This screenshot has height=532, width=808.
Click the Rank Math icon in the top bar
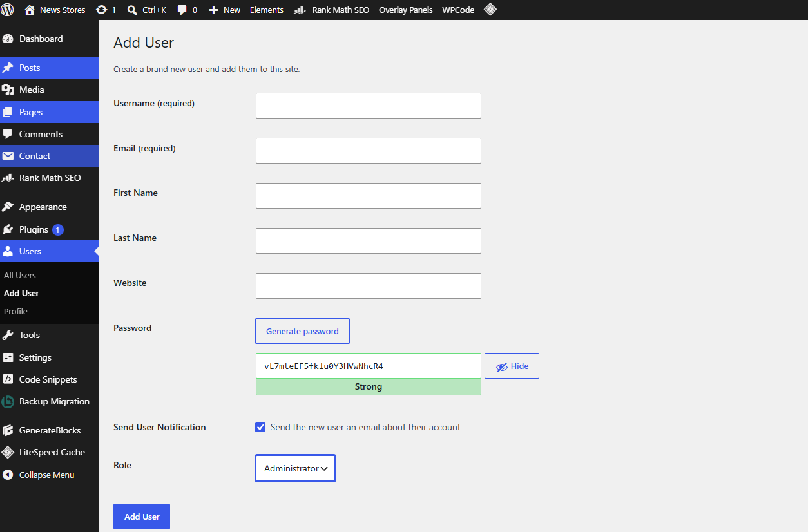300,10
